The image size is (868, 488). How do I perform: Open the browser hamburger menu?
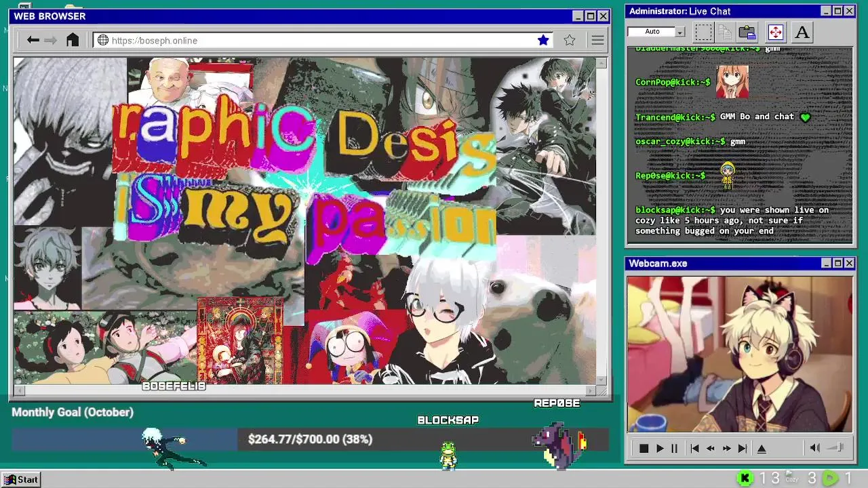pyautogui.click(x=597, y=40)
